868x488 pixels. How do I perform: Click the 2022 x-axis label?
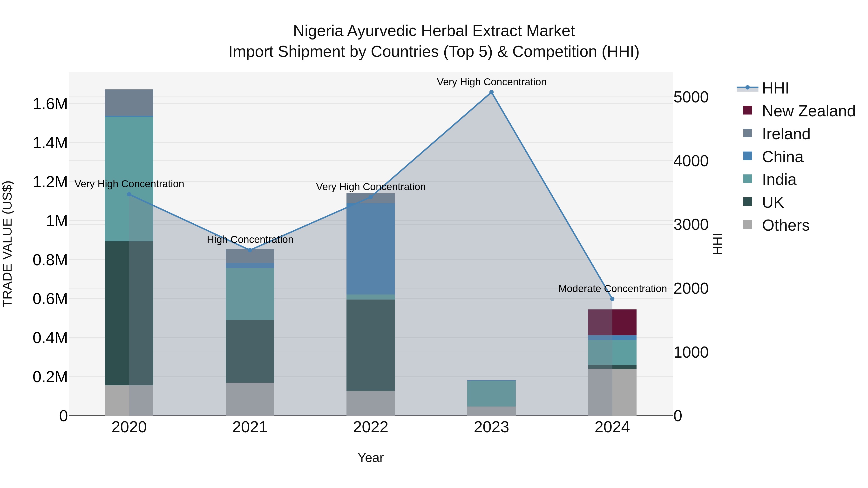pos(371,427)
